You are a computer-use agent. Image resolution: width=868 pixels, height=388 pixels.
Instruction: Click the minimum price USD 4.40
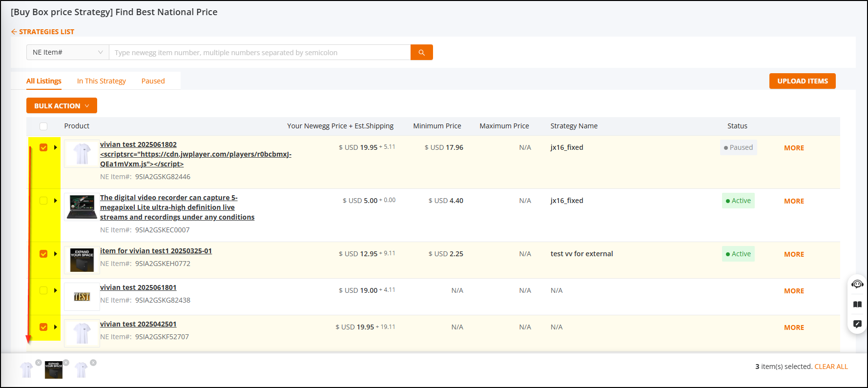tap(446, 201)
